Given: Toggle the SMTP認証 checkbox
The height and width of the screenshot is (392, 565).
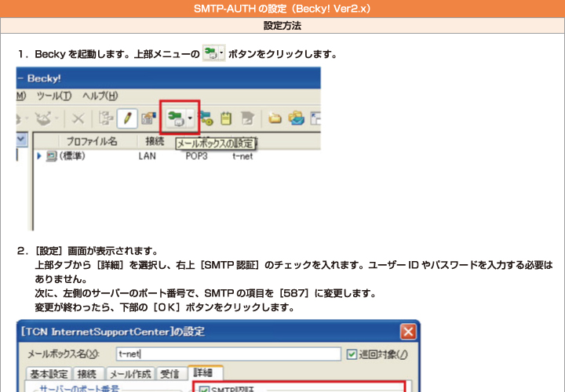Looking at the screenshot, I should tap(204, 390).
